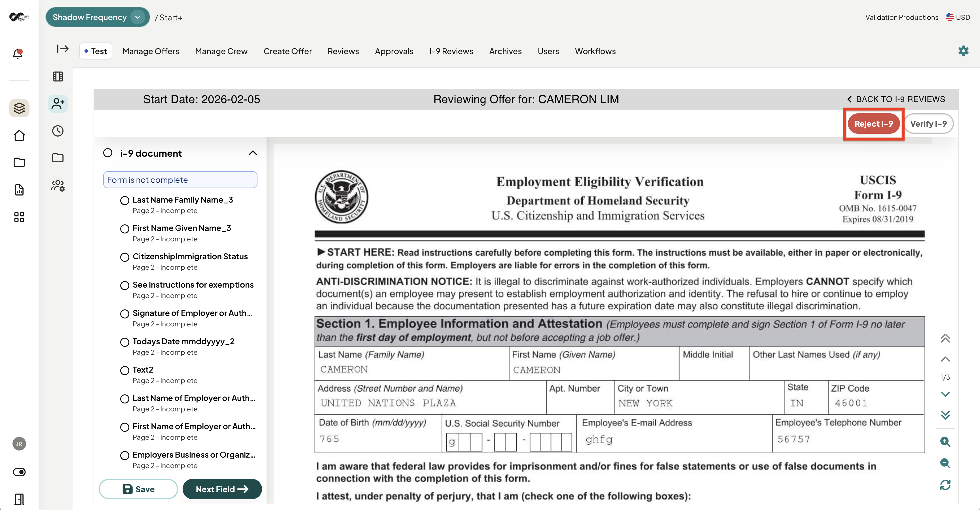The width and height of the screenshot is (980, 510).
Task: Select the i-9 document radio button
Action: click(108, 153)
